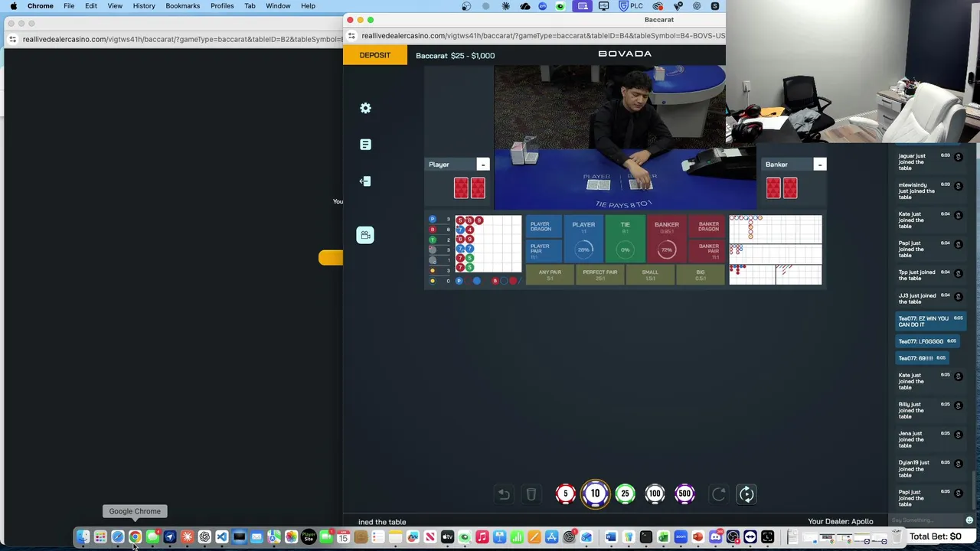The height and width of the screenshot is (551, 980).
Task: Click the undo last bet arrow
Action: (x=504, y=494)
